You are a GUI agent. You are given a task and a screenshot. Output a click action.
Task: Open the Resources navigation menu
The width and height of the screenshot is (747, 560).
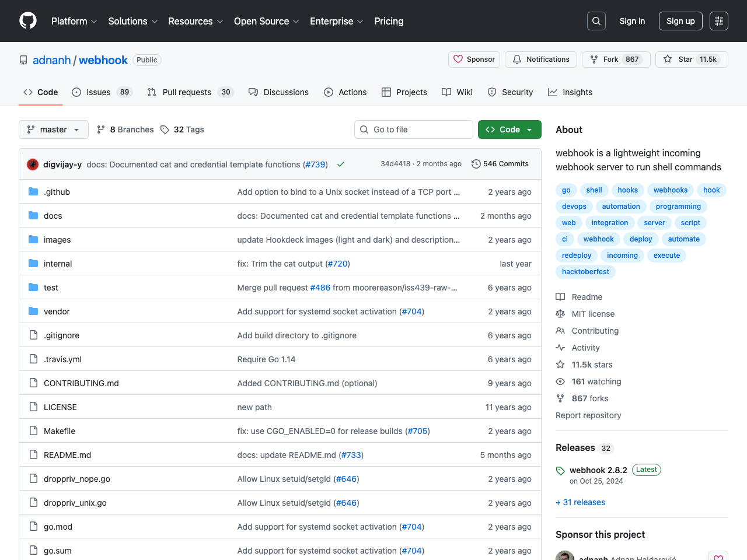tap(196, 21)
